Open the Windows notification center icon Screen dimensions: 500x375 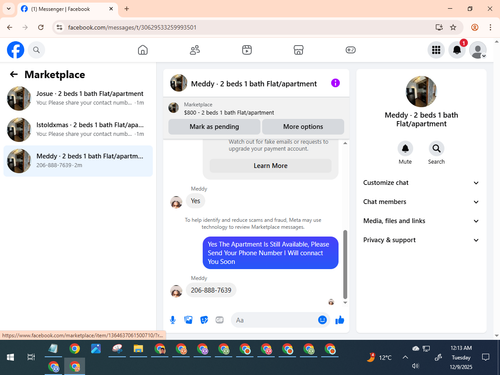pos(486,357)
